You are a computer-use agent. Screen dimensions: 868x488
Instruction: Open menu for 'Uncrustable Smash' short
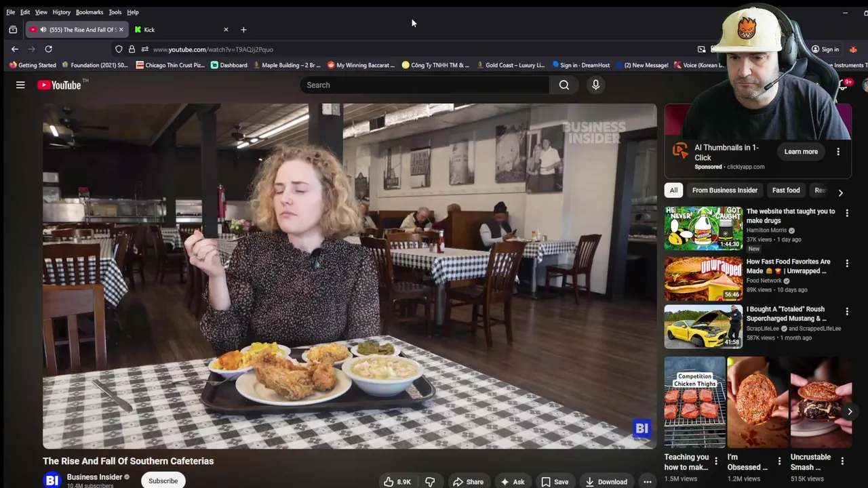pos(842,461)
